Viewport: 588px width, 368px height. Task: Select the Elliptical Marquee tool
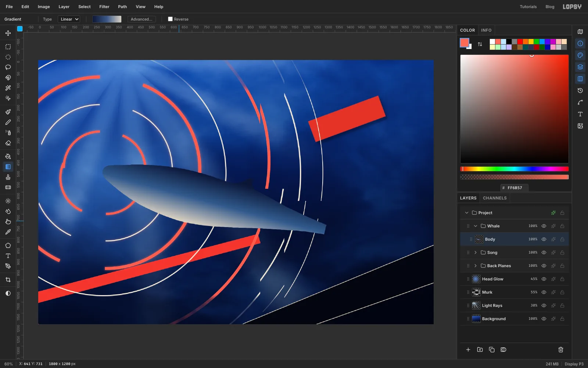point(8,57)
